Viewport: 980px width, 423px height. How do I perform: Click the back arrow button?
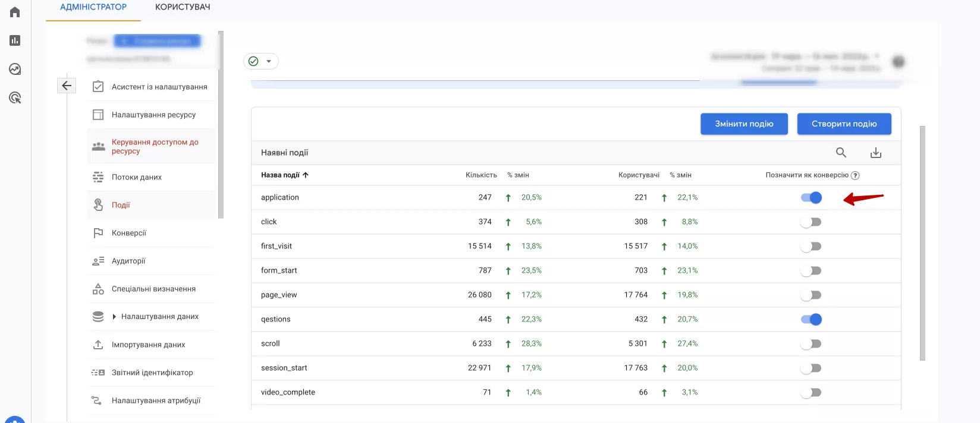67,86
